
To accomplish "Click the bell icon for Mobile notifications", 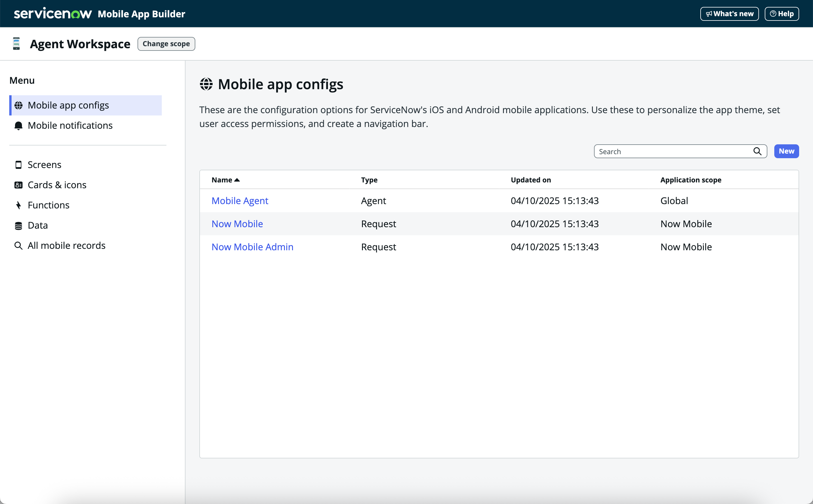I will pos(18,126).
